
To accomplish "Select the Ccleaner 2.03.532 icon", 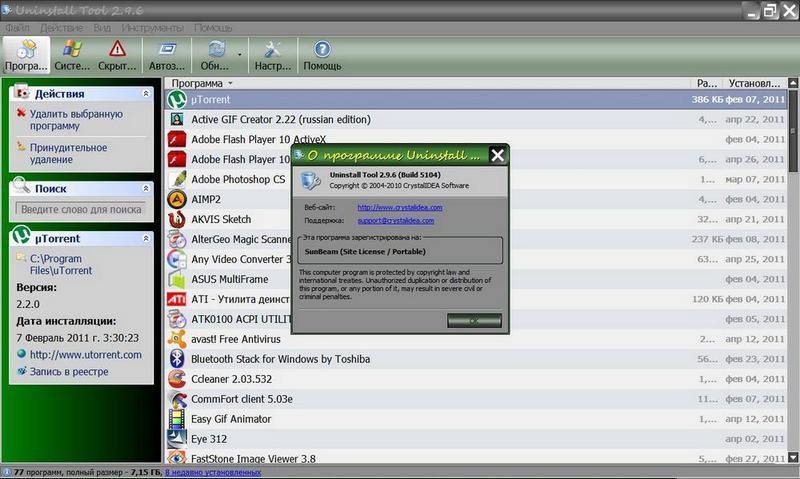I will click(177, 379).
